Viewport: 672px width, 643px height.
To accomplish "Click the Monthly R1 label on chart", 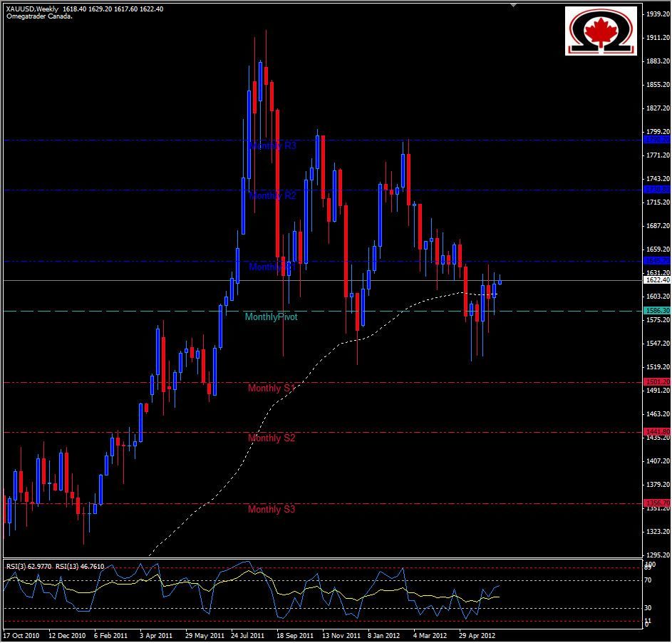I will coord(271,267).
